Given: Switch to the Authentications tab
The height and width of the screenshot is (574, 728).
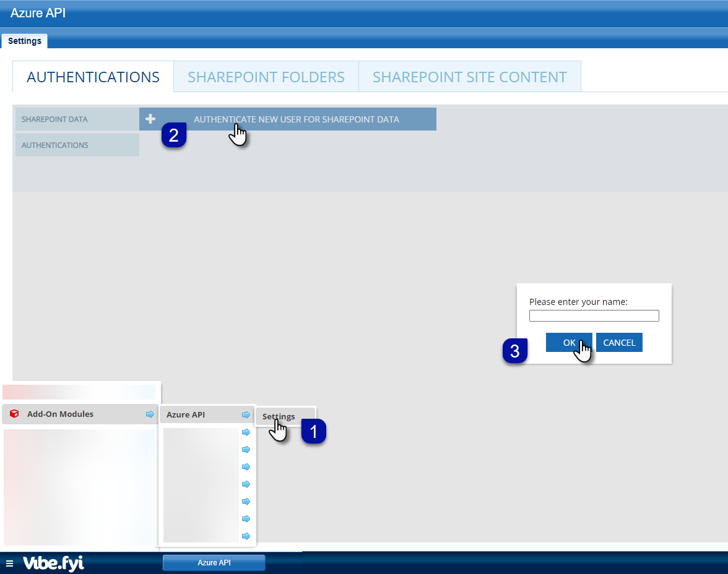Looking at the screenshot, I should click(93, 77).
